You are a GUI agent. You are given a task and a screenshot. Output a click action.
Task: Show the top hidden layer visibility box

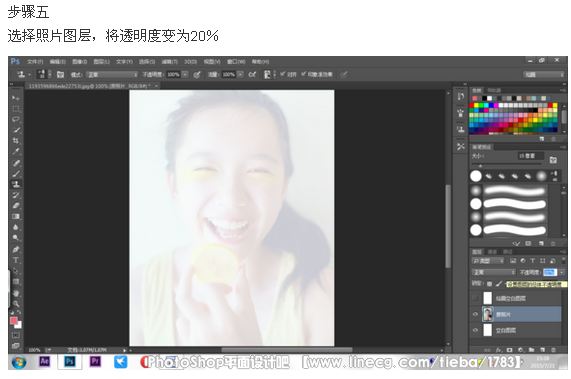[475, 298]
